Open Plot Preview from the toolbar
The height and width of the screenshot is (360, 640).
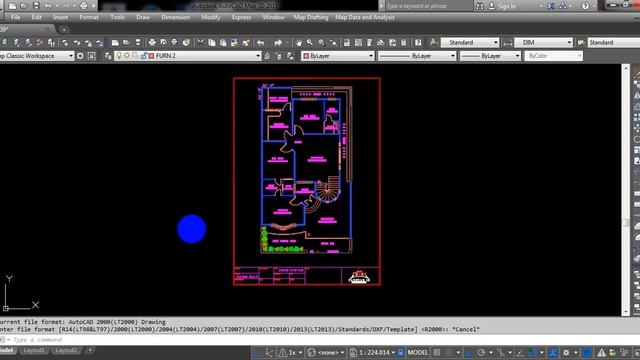(163, 42)
